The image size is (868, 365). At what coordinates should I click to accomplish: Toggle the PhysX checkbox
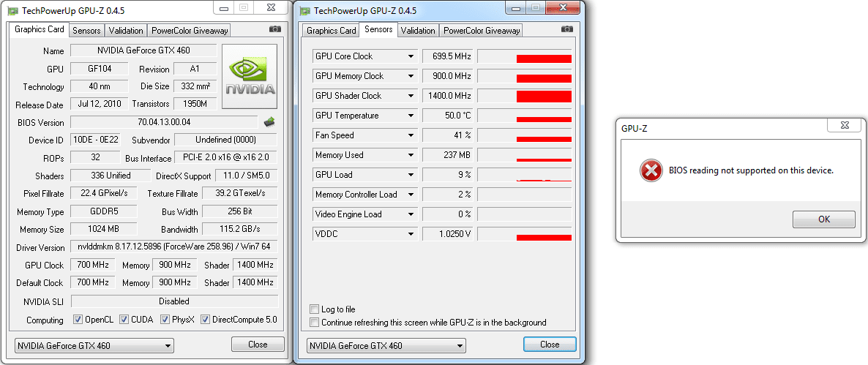(x=165, y=320)
